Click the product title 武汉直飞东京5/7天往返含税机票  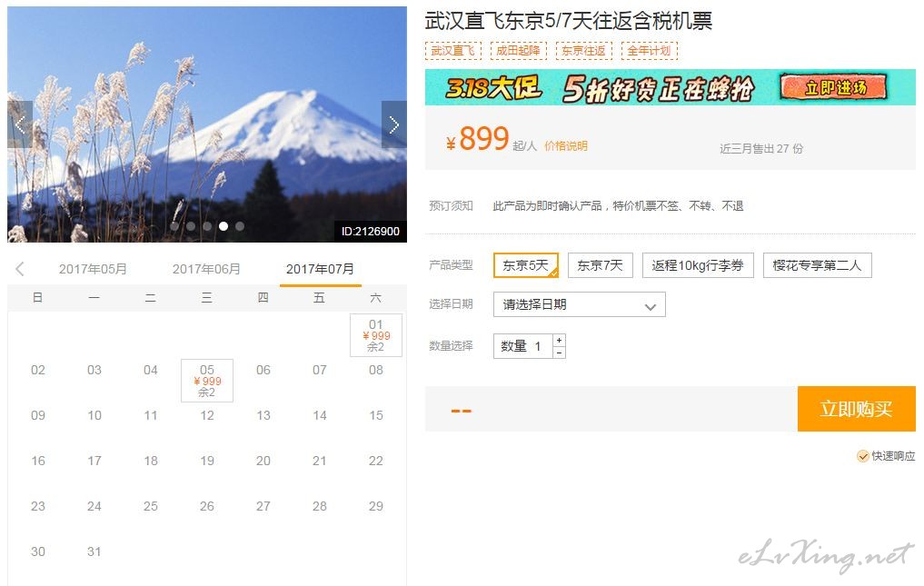[x=569, y=21]
